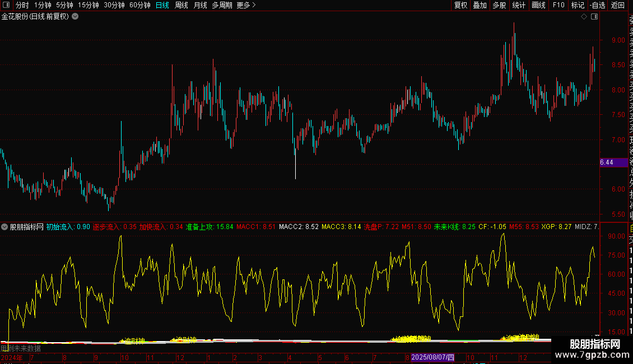Open the 画线 drawing tools

(x=538, y=5)
